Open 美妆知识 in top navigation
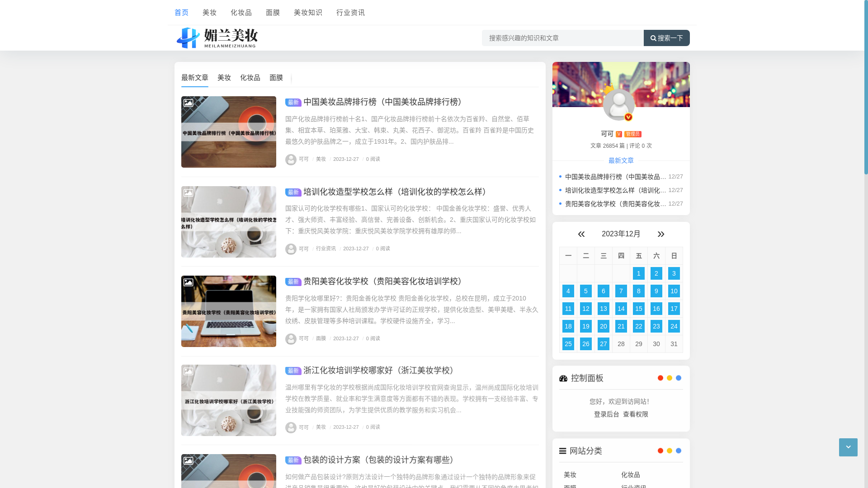The width and height of the screenshot is (868, 488). pos(308,13)
